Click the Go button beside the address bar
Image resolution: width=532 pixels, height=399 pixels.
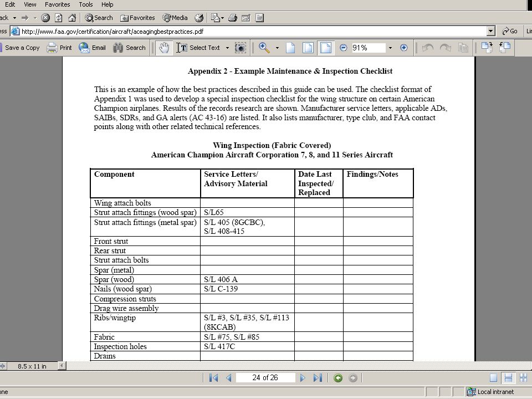pos(510,31)
